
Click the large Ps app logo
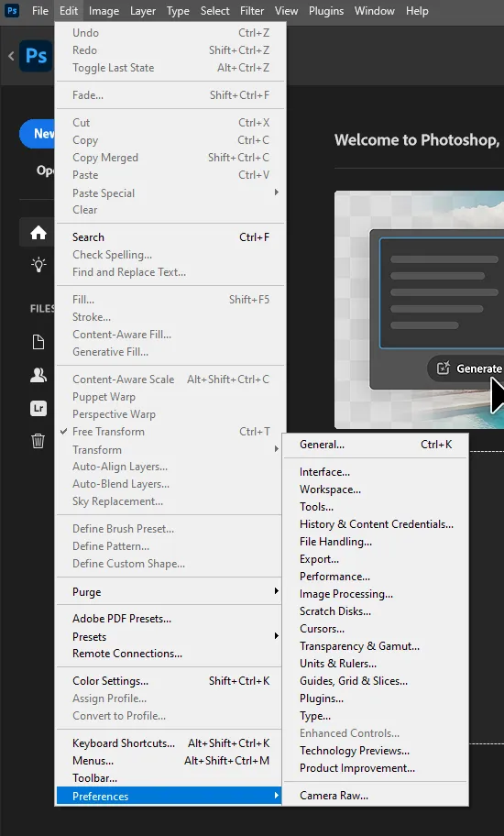tap(37, 55)
